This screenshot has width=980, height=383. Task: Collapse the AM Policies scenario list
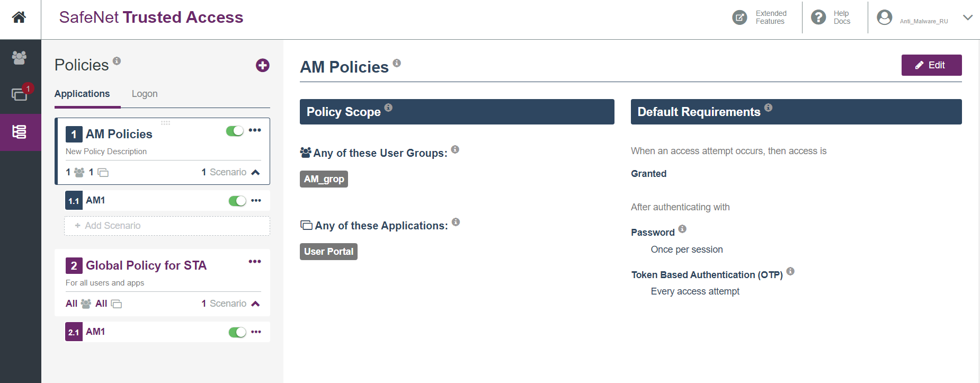point(255,172)
